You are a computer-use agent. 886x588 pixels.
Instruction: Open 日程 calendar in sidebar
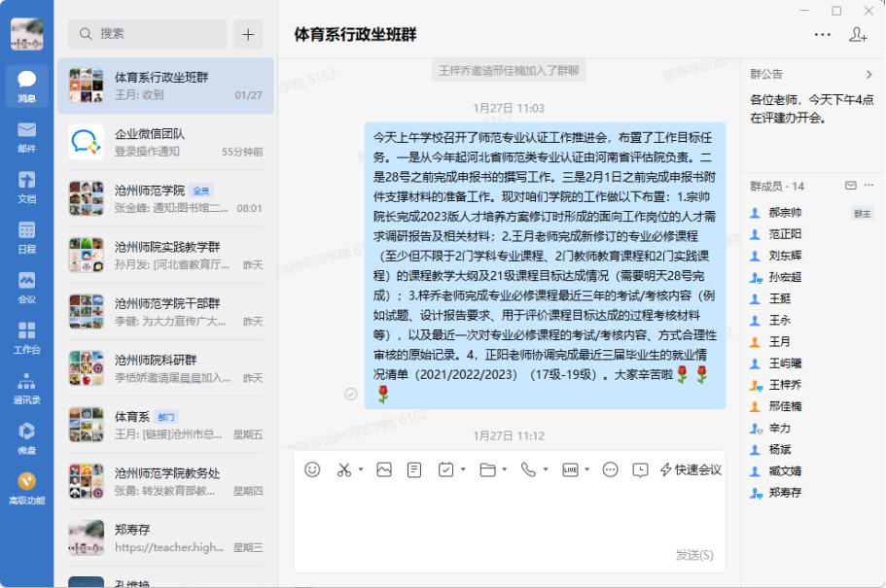26,235
